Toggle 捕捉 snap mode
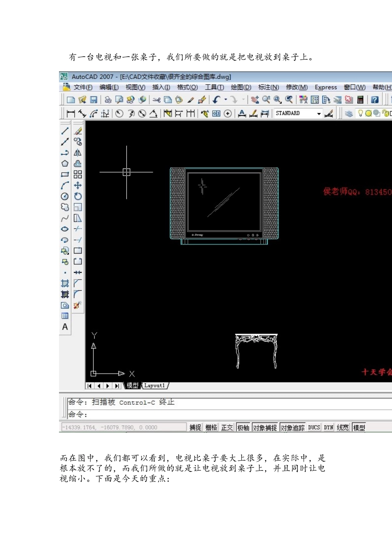Viewport: 392px width, 555px height. [x=195, y=427]
